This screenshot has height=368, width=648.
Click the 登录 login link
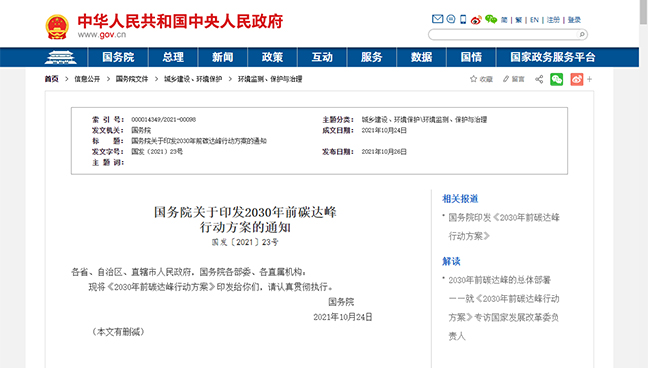[x=574, y=20]
